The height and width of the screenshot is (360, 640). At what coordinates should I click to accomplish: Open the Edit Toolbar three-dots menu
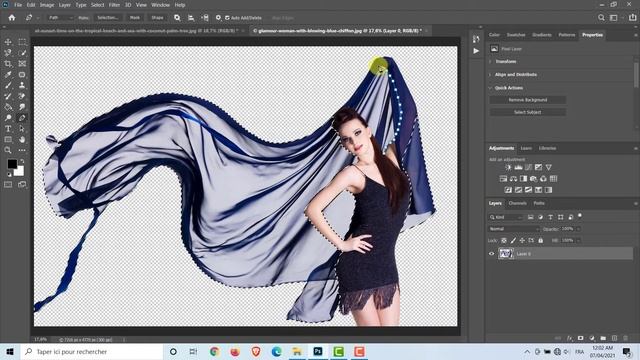pyautogui.click(x=22, y=150)
